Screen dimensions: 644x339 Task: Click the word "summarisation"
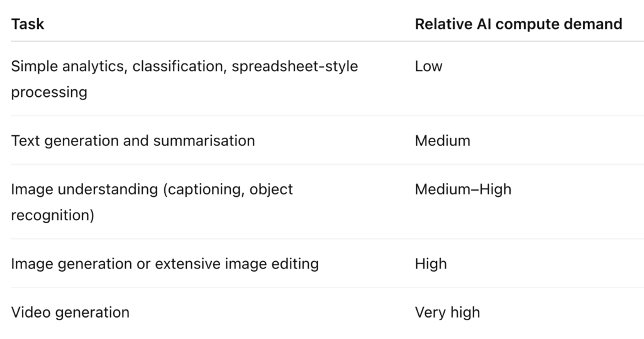coord(204,140)
